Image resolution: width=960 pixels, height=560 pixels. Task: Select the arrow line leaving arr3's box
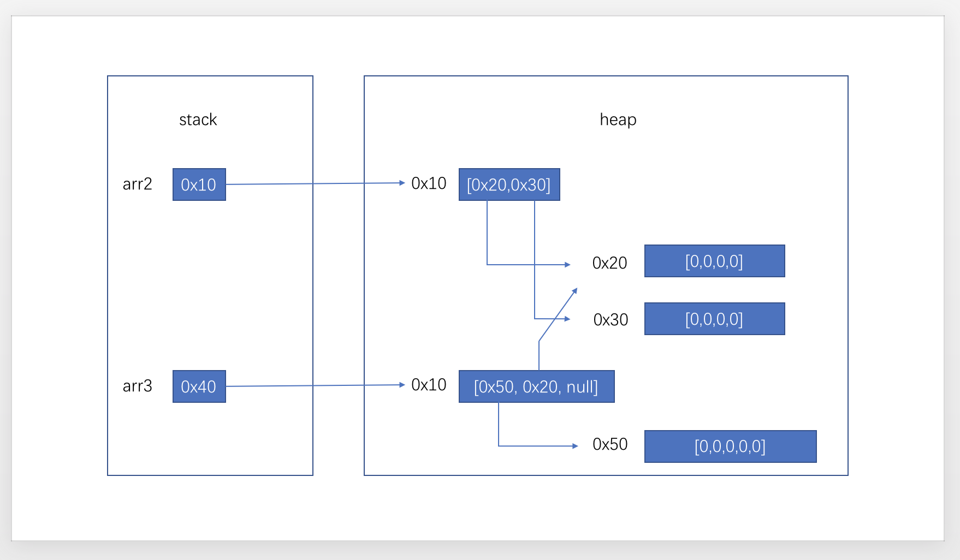click(x=314, y=386)
